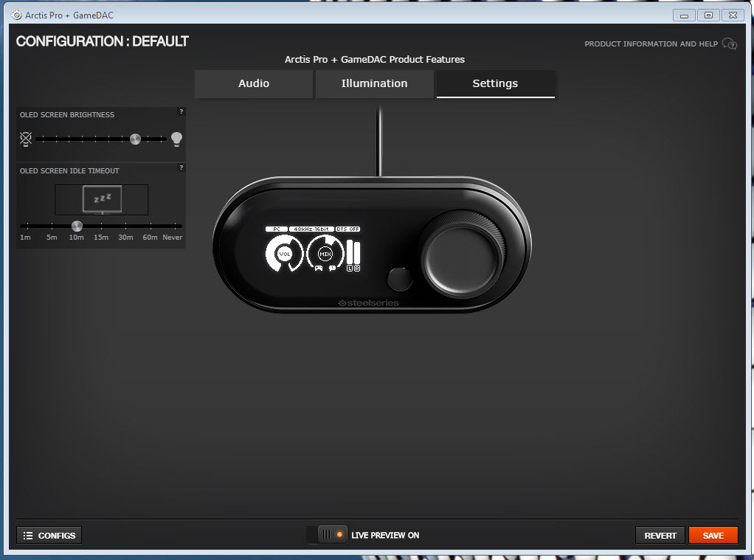Maximize the Arctis Pro window
Image resolution: width=754 pixels, height=560 pixels.
pyautogui.click(x=708, y=15)
